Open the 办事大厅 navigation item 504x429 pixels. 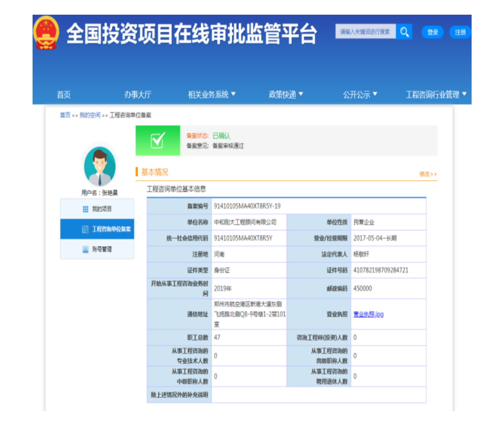[x=137, y=95]
